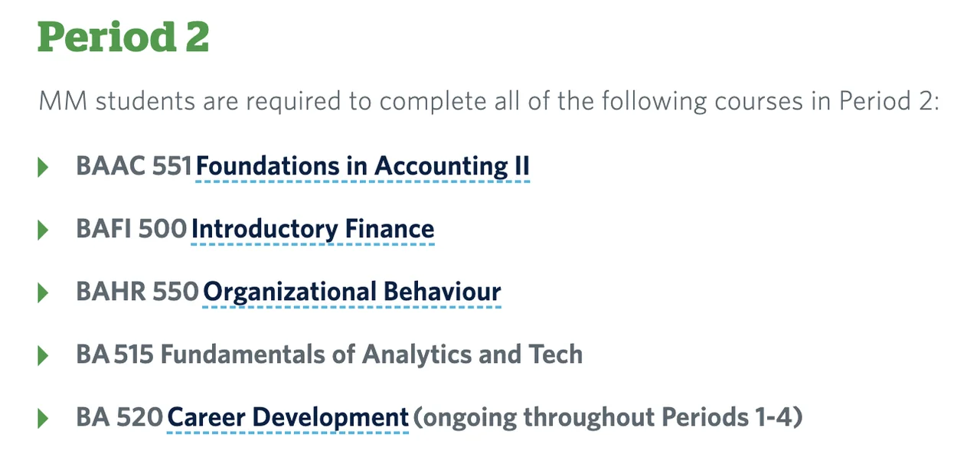Click the BA 520 course code

click(x=119, y=417)
